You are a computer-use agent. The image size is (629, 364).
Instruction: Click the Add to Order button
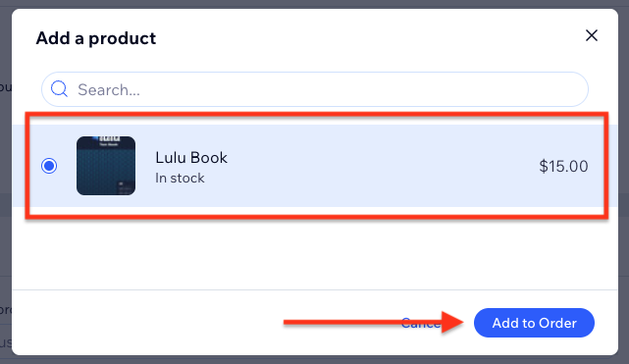point(534,323)
